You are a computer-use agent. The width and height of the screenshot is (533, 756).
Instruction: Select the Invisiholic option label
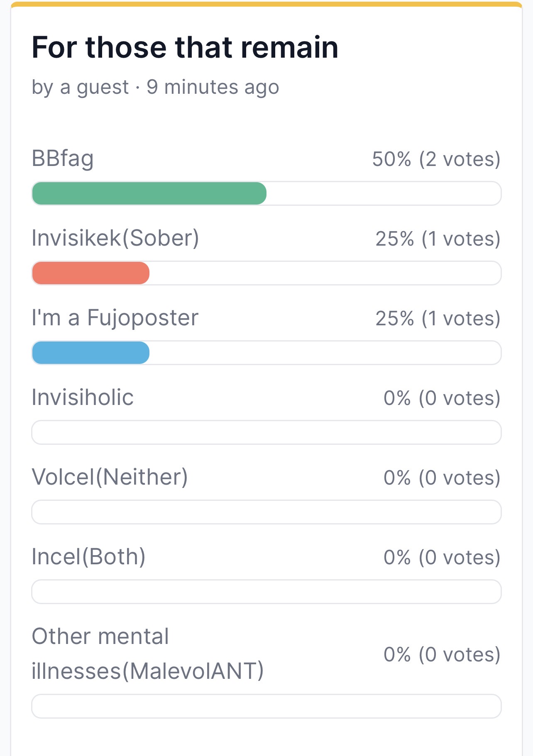pos(83,398)
